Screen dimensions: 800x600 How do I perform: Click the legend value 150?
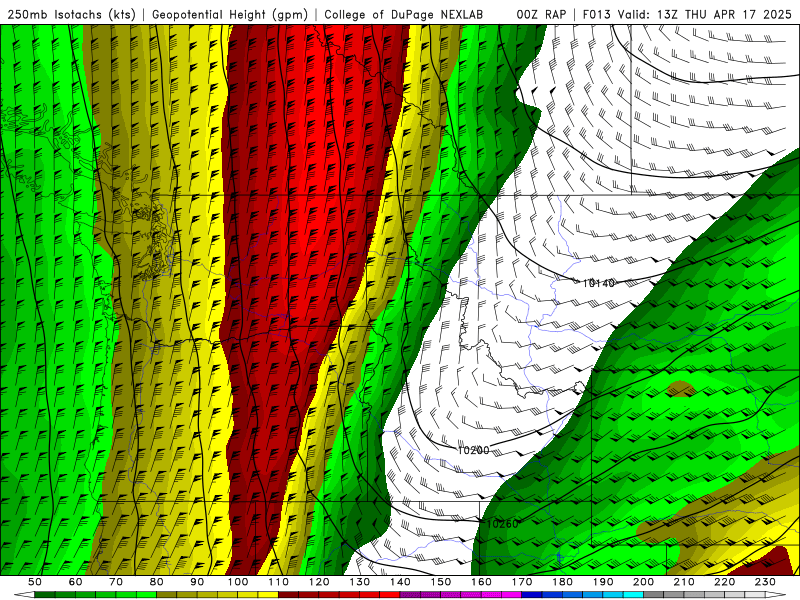[441, 582]
